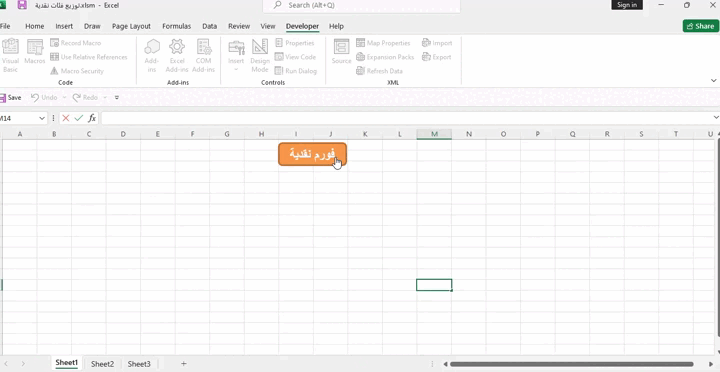Image resolution: width=720 pixels, height=372 pixels.
Task: Open Customize Quick Access Toolbar menu
Action: click(x=117, y=97)
